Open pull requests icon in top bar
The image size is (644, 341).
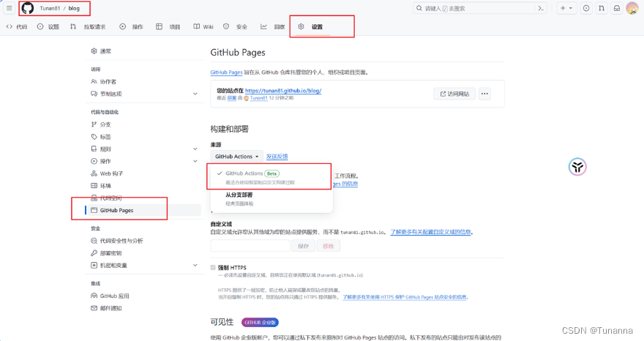click(x=602, y=8)
